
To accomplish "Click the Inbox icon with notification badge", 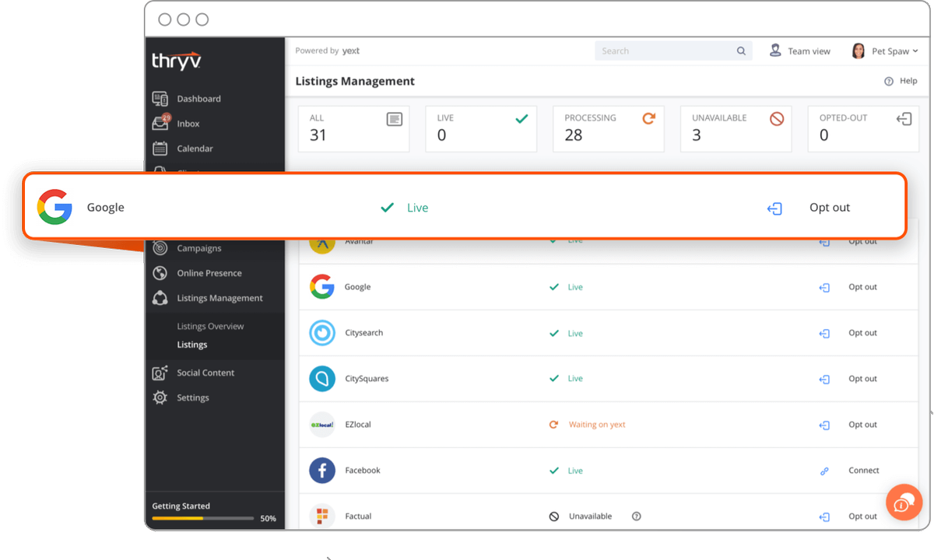I will pyautogui.click(x=160, y=123).
